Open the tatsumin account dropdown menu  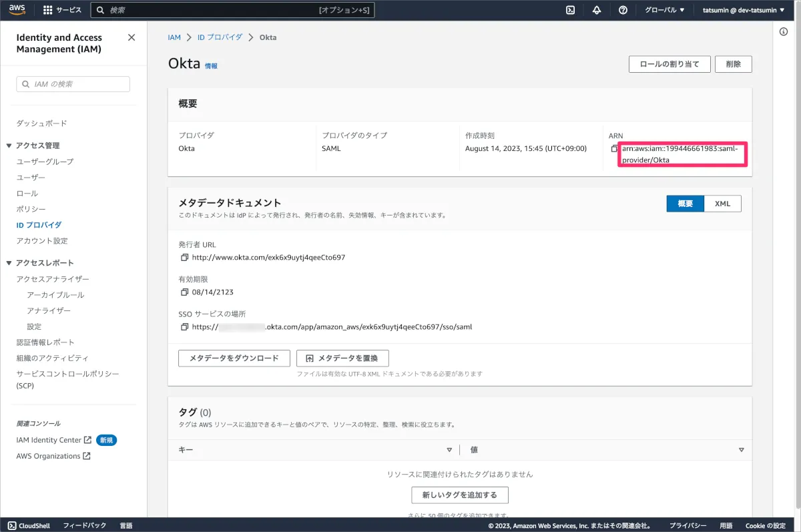[x=743, y=10]
